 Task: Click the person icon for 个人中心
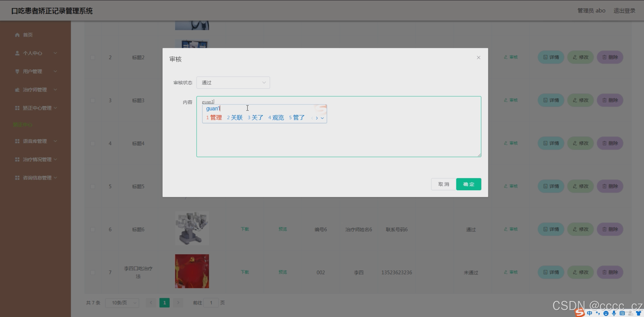point(17,53)
